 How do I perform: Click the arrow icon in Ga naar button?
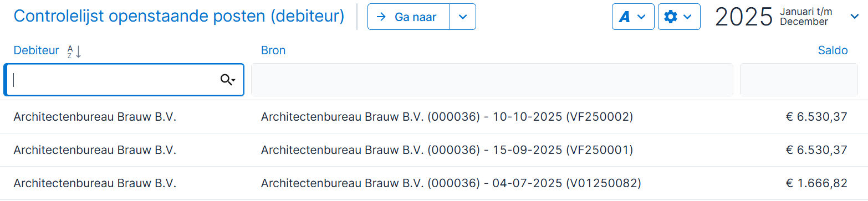point(381,17)
